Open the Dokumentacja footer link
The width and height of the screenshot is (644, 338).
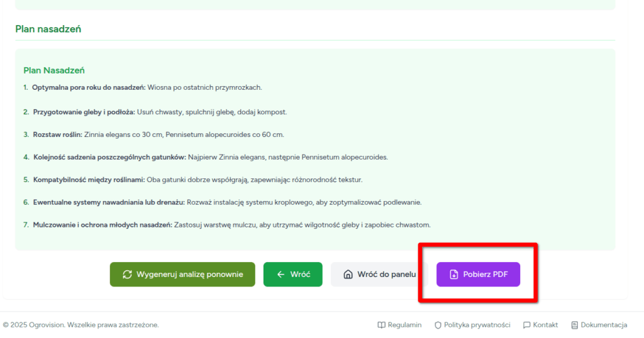(604, 325)
